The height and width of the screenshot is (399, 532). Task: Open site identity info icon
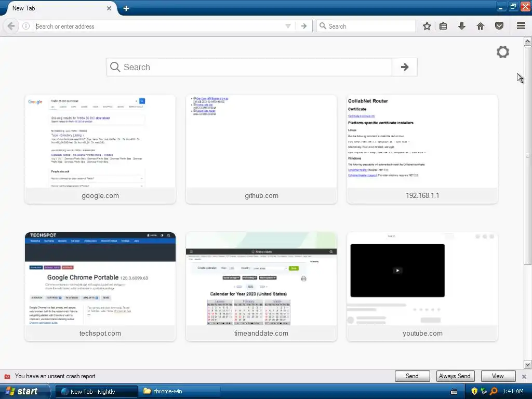tap(26, 26)
